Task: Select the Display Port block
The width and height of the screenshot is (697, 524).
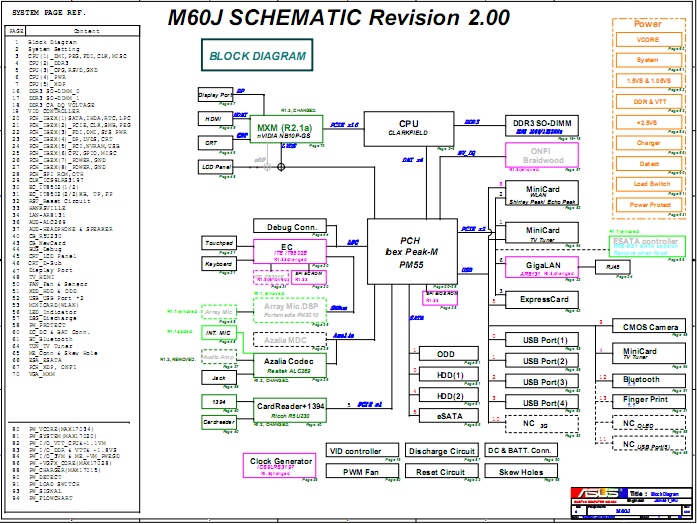Action: tap(216, 94)
